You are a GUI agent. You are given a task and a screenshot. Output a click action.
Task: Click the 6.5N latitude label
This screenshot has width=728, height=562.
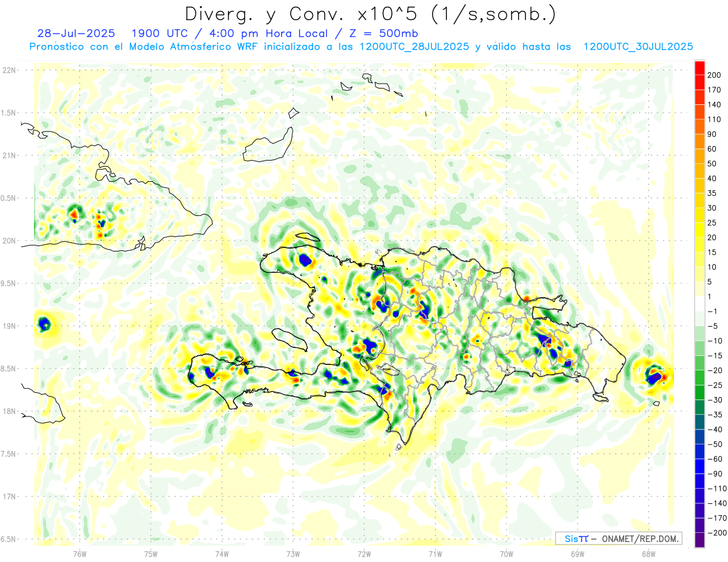(9, 539)
